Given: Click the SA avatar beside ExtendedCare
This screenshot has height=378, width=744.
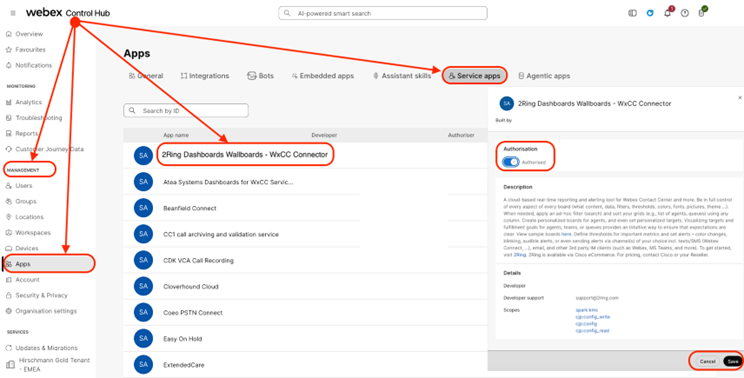Looking at the screenshot, I should coord(143,365).
